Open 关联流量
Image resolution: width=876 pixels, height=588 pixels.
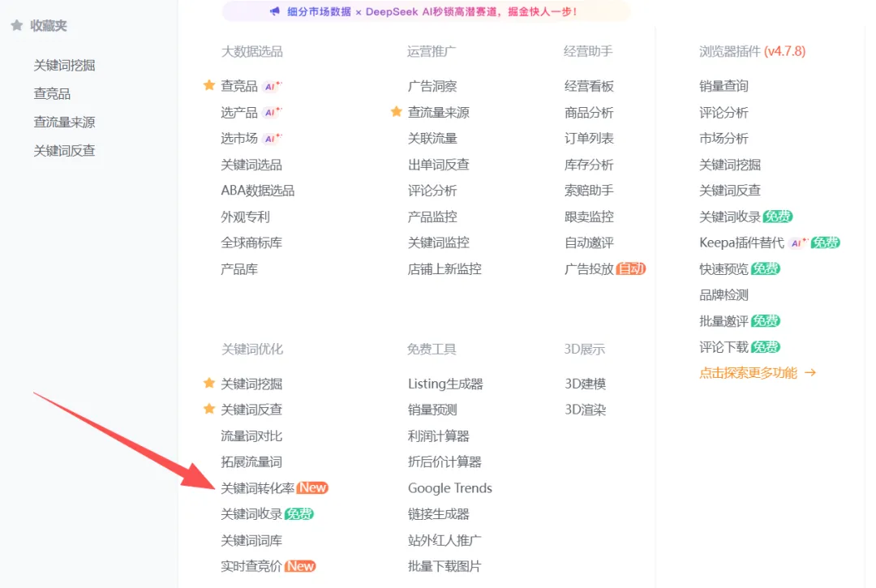(432, 139)
